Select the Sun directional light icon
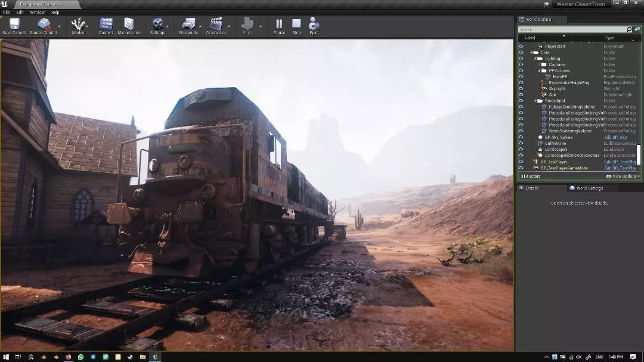Viewport: 644px width, 362px height. pyautogui.click(x=544, y=94)
